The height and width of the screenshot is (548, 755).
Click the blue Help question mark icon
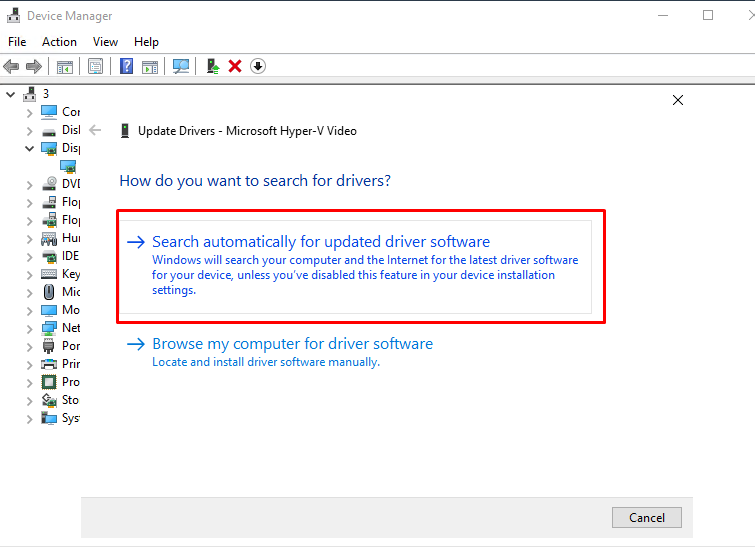coord(126,66)
